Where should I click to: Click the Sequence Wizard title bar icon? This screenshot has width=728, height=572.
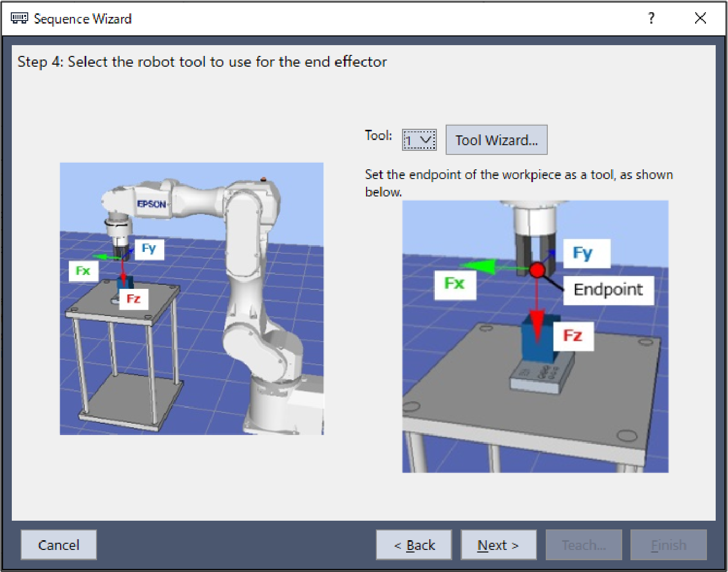[20, 19]
